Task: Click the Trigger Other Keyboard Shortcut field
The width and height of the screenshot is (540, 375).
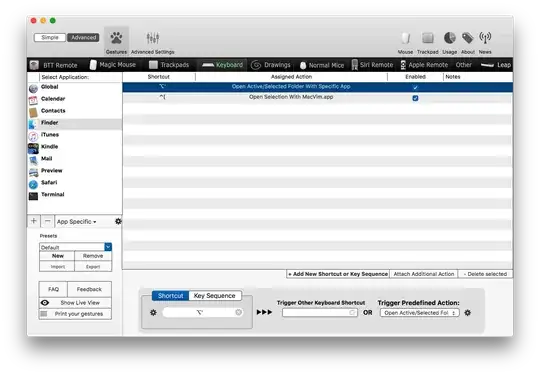Action: pyautogui.click(x=319, y=313)
